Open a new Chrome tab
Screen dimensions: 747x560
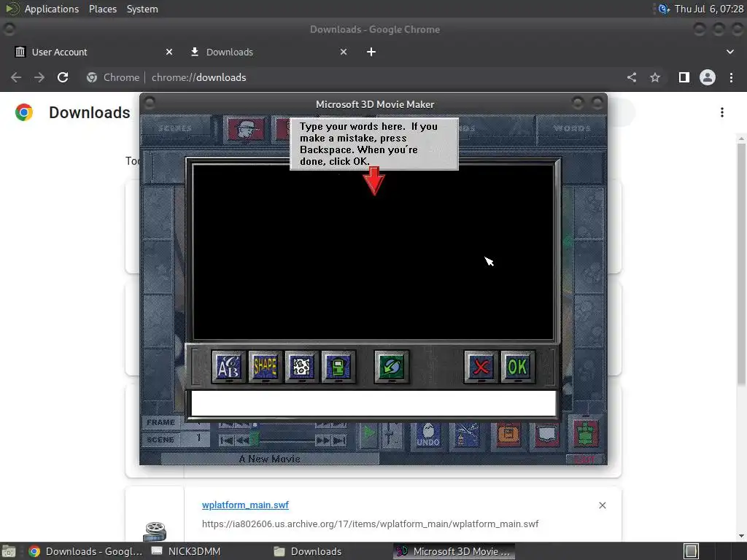[x=371, y=52]
